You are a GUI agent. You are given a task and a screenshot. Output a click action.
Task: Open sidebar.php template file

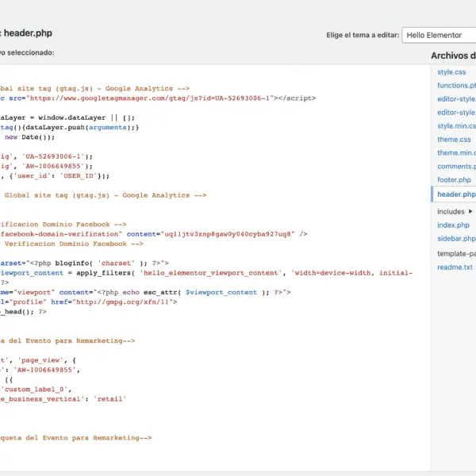pyautogui.click(x=456, y=239)
